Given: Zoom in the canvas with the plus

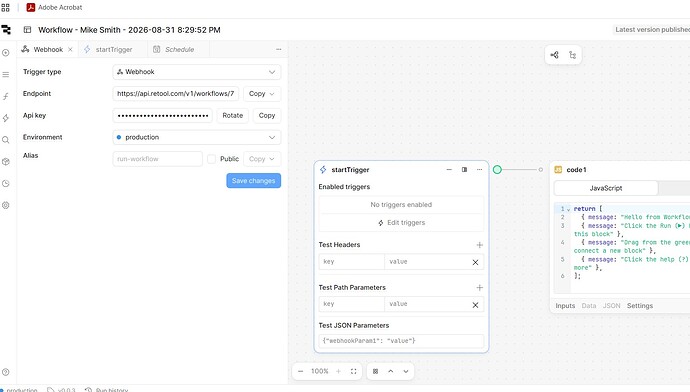Looking at the screenshot, I should click(x=338, y=371).
